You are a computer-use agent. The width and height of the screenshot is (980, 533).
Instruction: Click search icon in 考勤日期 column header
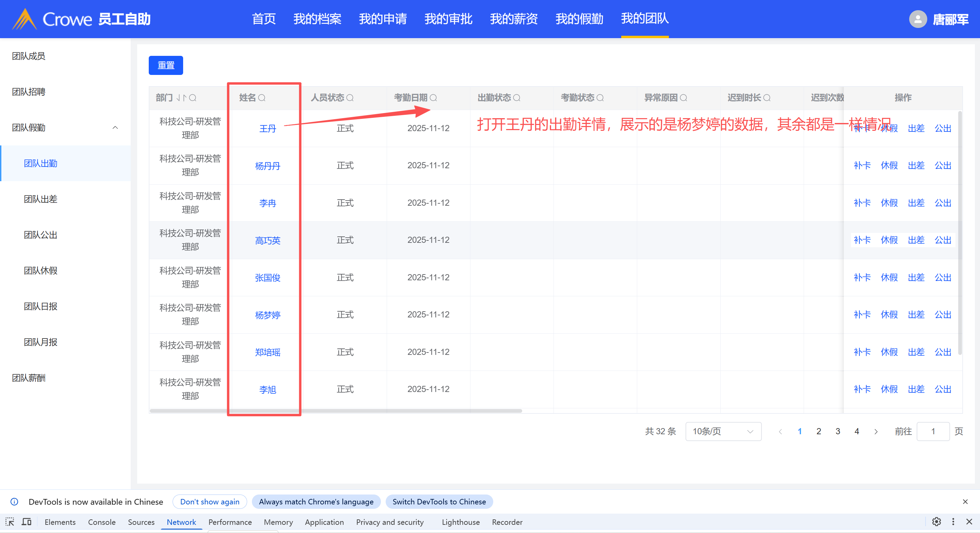pos(433,98)
